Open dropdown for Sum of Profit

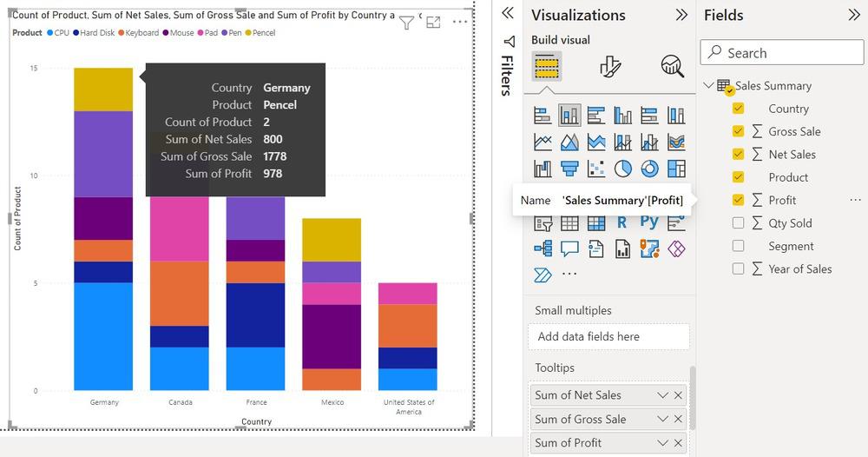(x=662, y=442)
